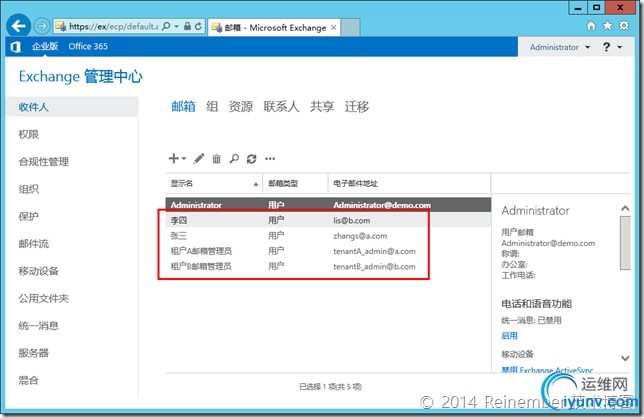Open the Help question mark dropdown
644x418 pixels.
(612, 47)
